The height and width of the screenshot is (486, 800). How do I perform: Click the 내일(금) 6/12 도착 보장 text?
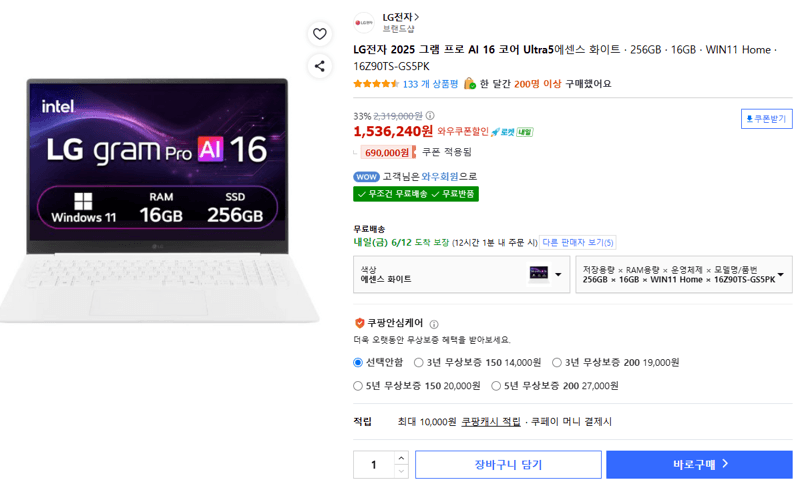(401, 242)
